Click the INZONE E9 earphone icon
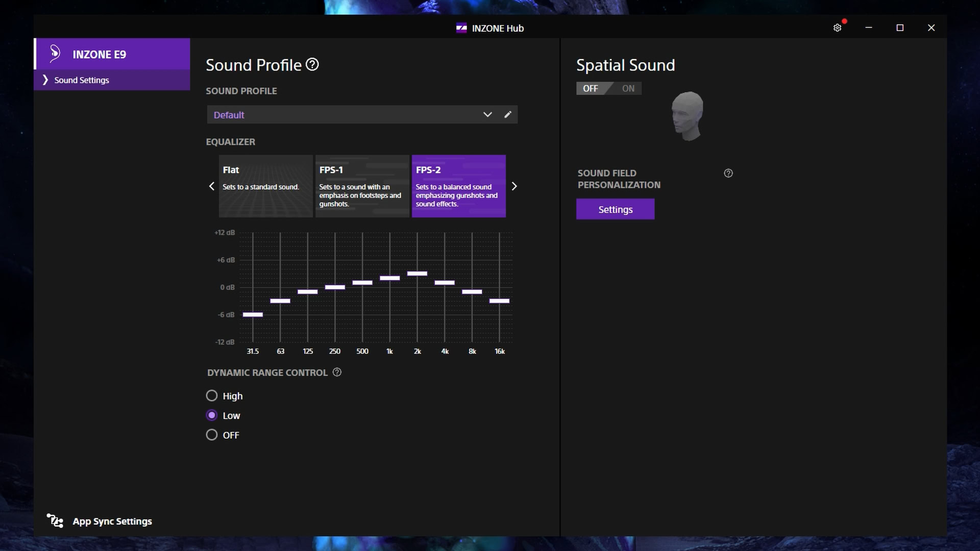 (55, 54)
